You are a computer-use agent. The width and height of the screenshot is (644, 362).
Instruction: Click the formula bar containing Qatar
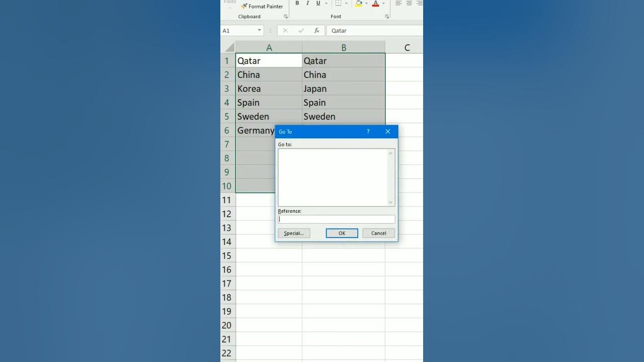375,31
